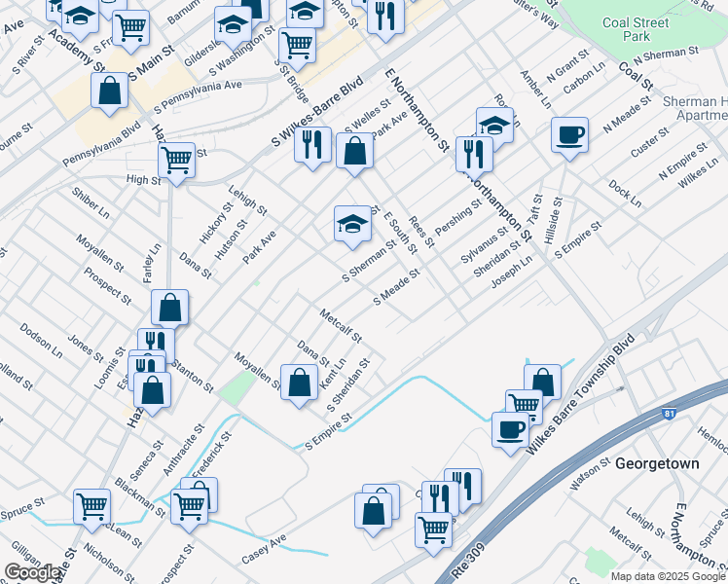The width and height of the screenshot is (728, 584).
Task: Click the shopping cart marker at S St Bridge
Action: [x=298, y=46]
